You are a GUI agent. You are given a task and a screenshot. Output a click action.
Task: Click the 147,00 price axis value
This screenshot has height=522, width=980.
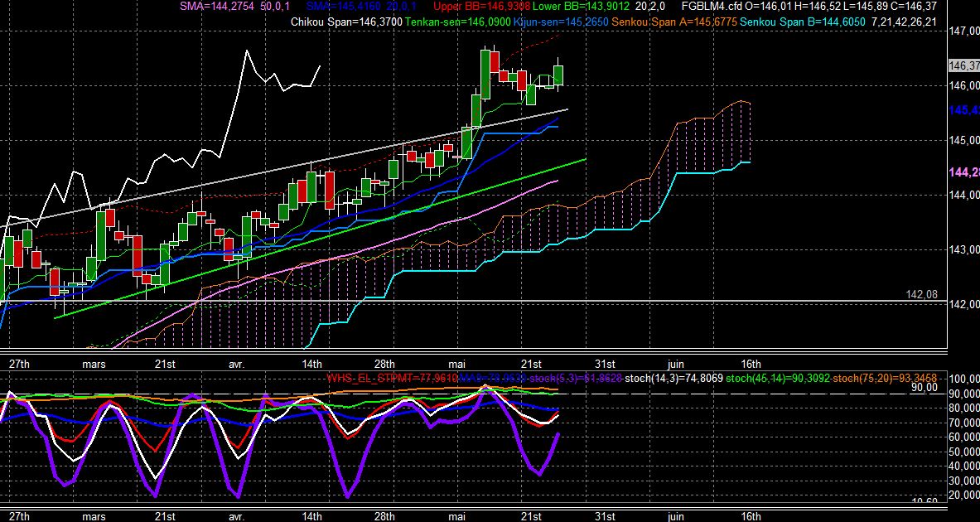(x=964, y=31)
